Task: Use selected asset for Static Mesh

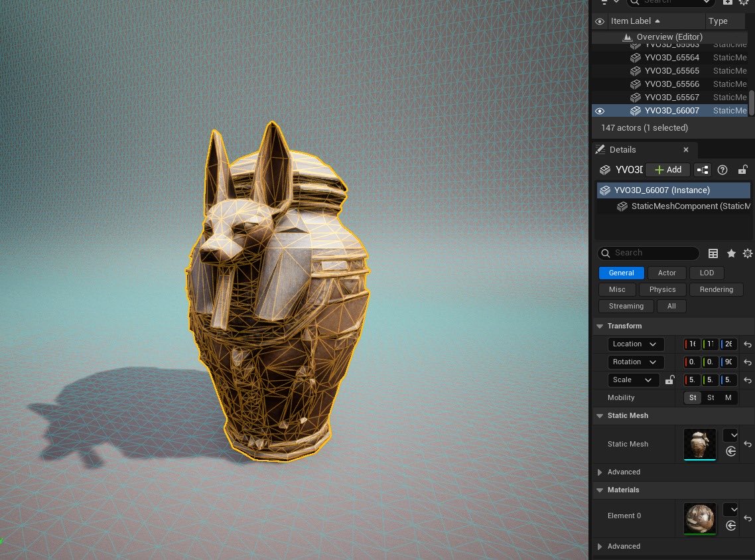Action: click(731, 451)
